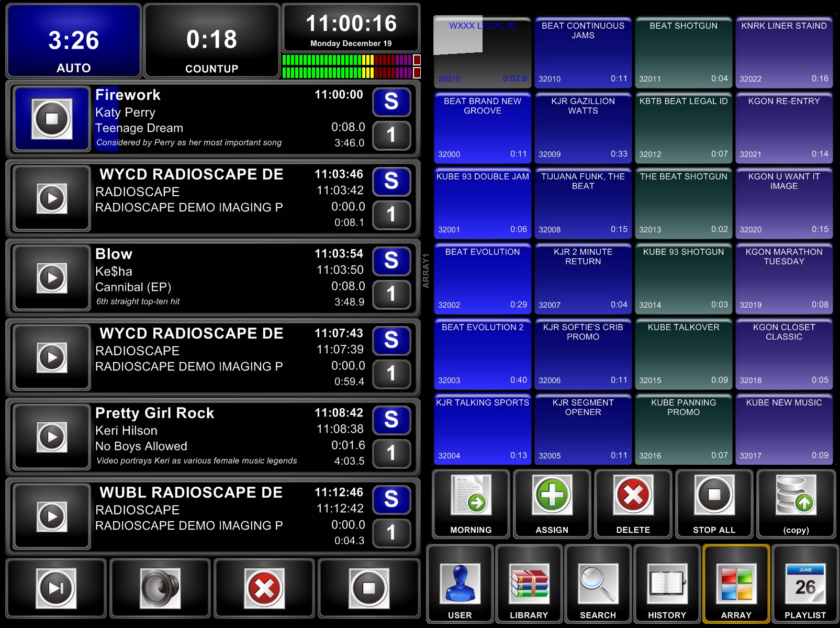
Task: Play the WUBL RADIOSCAPE DE item
Action: click(52, 517)
